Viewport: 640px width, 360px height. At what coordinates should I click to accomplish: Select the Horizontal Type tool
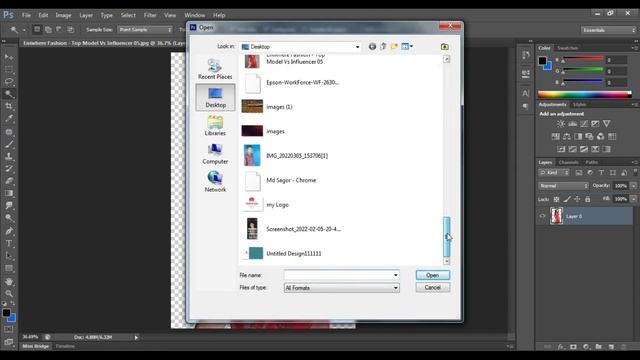9,243
